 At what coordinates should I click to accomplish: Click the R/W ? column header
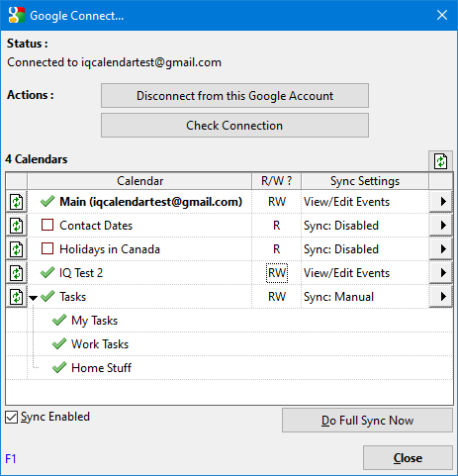pos(276,181)
